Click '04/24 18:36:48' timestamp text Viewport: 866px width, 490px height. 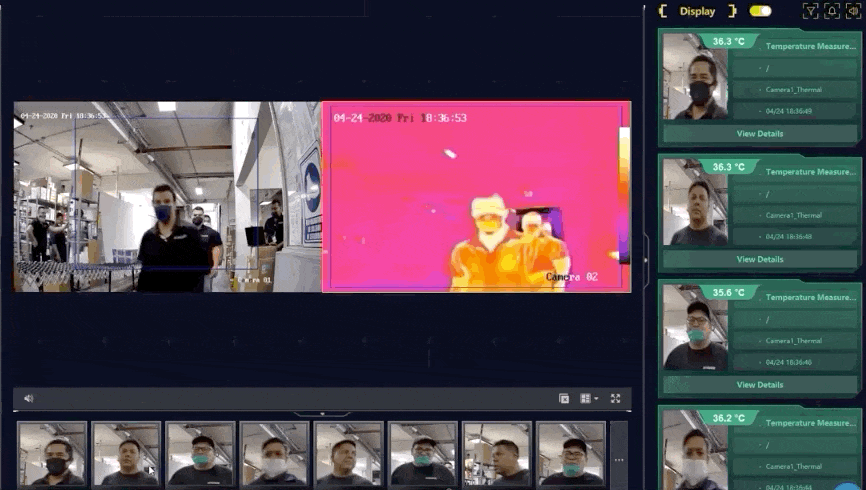click(x=789, y=236)
